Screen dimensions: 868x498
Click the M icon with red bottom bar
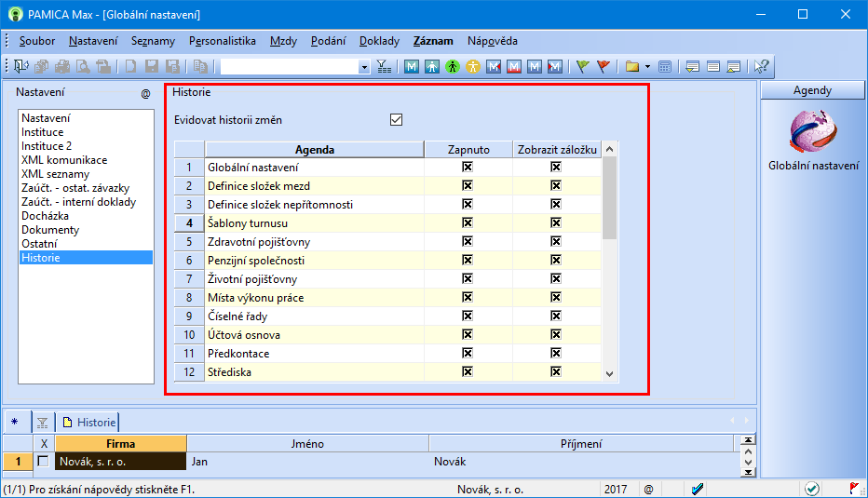click(x=514, y=66)
